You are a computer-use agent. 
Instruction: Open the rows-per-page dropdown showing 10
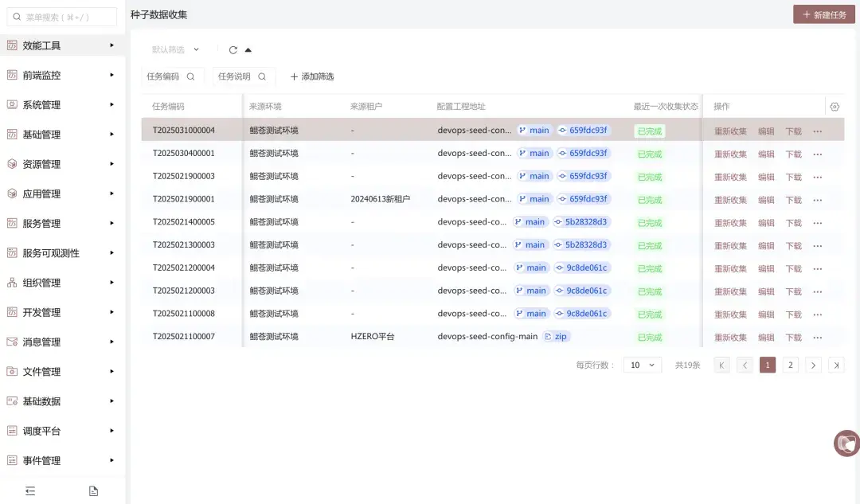(643, 365)
